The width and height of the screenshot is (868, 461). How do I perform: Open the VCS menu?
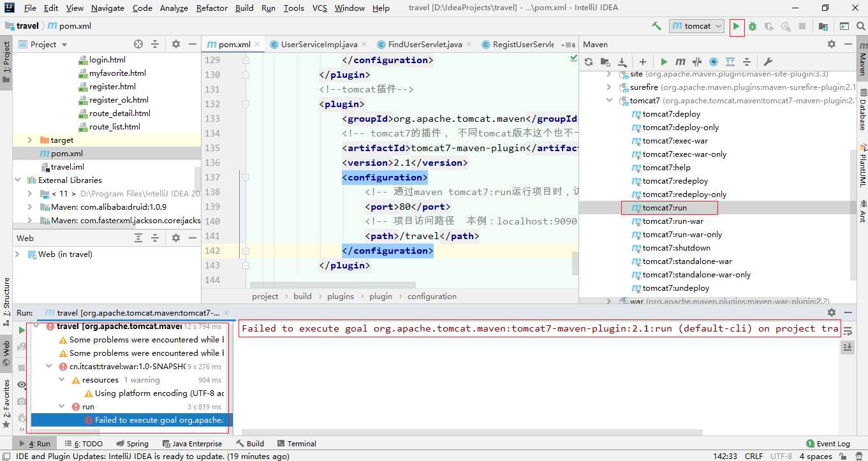tap(320, 8)
